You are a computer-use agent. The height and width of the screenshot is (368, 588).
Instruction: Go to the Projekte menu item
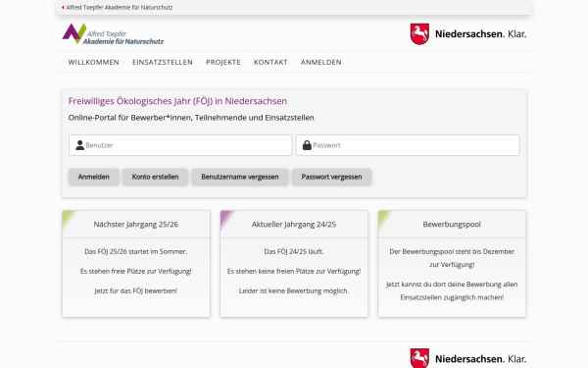223,63
